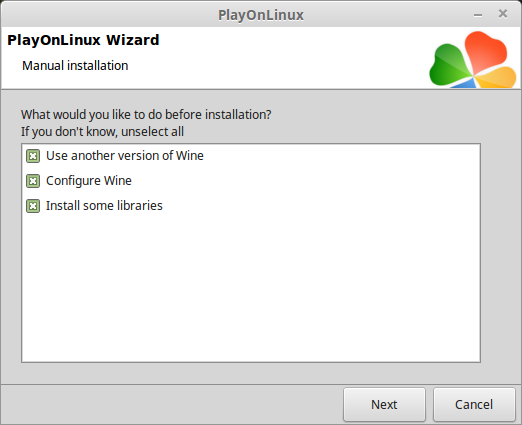Minimize the PlayOnLinux window
Screen dimensions: 522x425
pos(478,15)
